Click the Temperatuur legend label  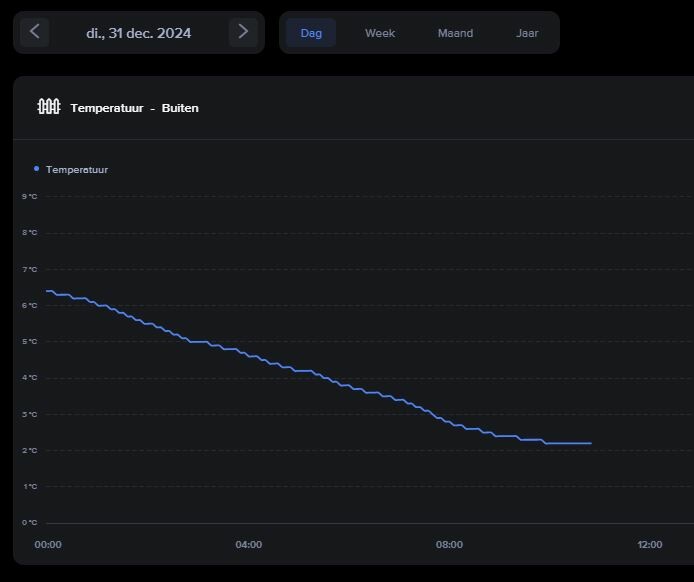(x=77, y=170)
